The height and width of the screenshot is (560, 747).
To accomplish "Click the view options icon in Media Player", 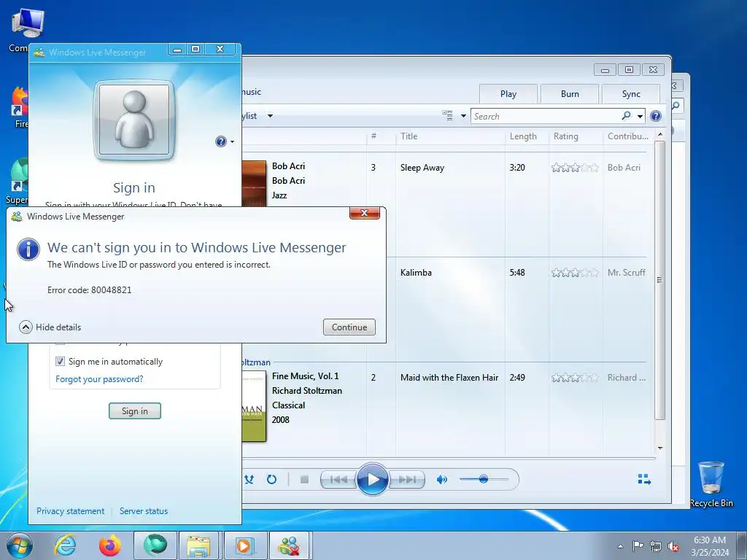I will (447, 115).
